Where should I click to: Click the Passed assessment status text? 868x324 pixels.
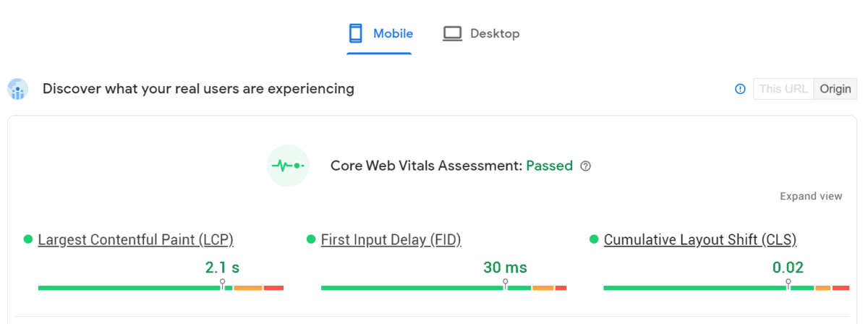549,166
